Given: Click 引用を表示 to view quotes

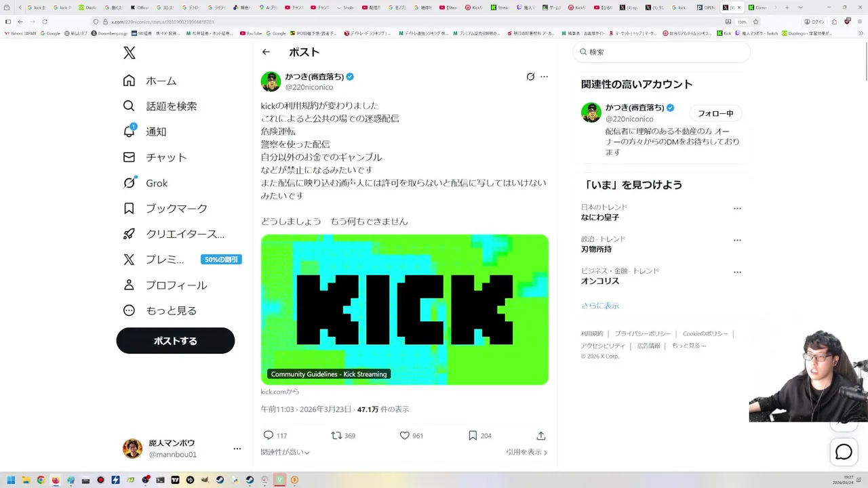Looking at the screenshot, I should [527, 452].
